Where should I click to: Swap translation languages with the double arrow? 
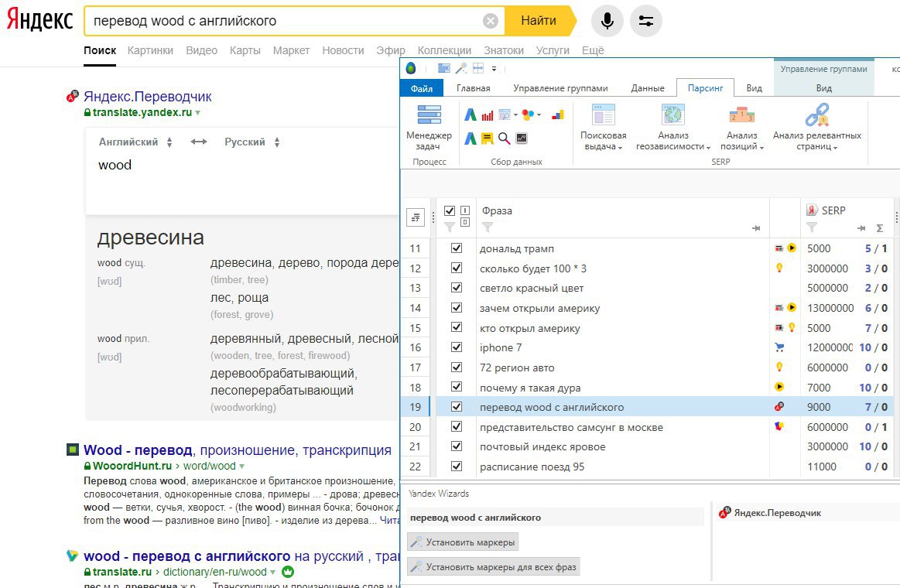point(199,142)
